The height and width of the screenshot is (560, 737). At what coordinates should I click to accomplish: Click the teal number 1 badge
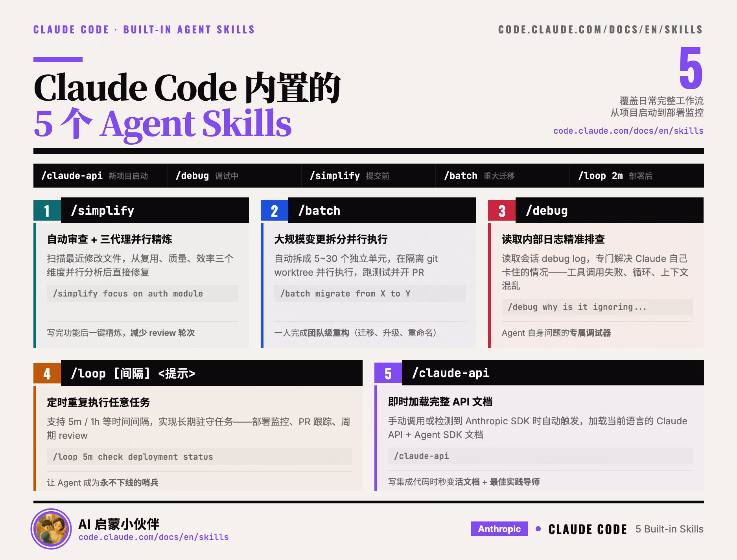coord(47,211)
